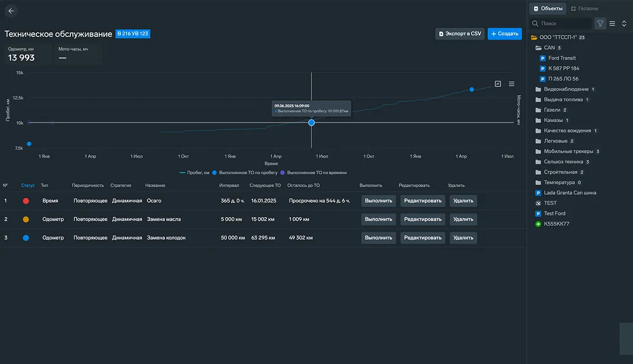Click the search magnifier icon

[535, 24]
